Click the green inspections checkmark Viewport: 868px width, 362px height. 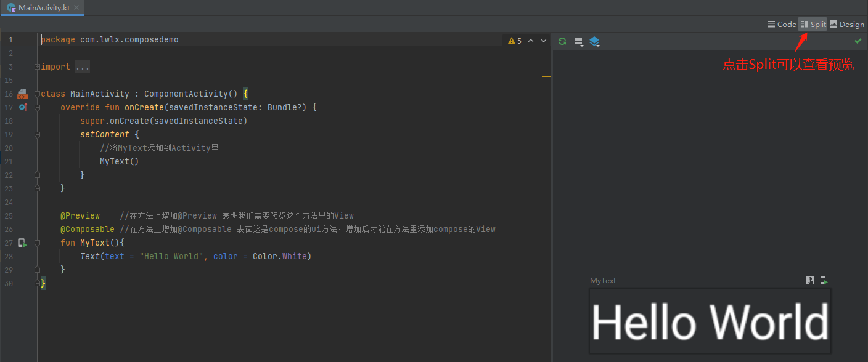[x=858, y=41]
